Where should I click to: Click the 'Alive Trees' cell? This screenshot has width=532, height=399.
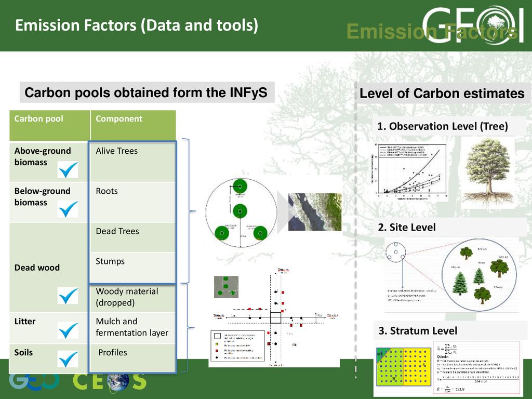point(132,161)
